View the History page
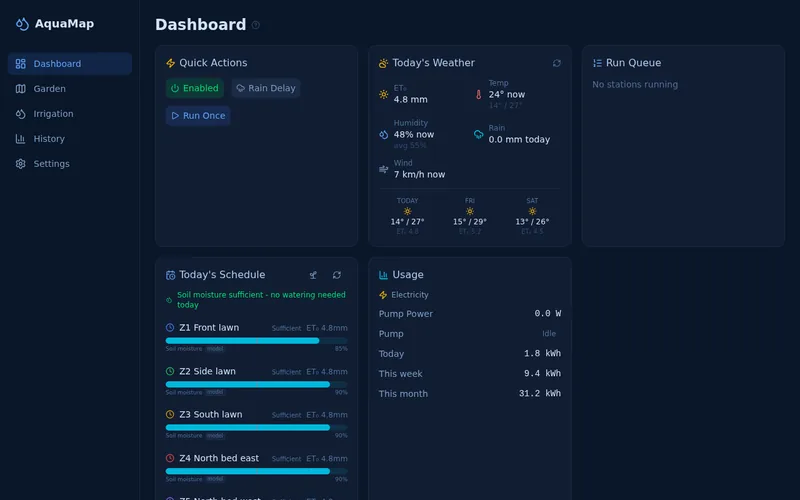 pyautogui.click(x=70, y=139)
